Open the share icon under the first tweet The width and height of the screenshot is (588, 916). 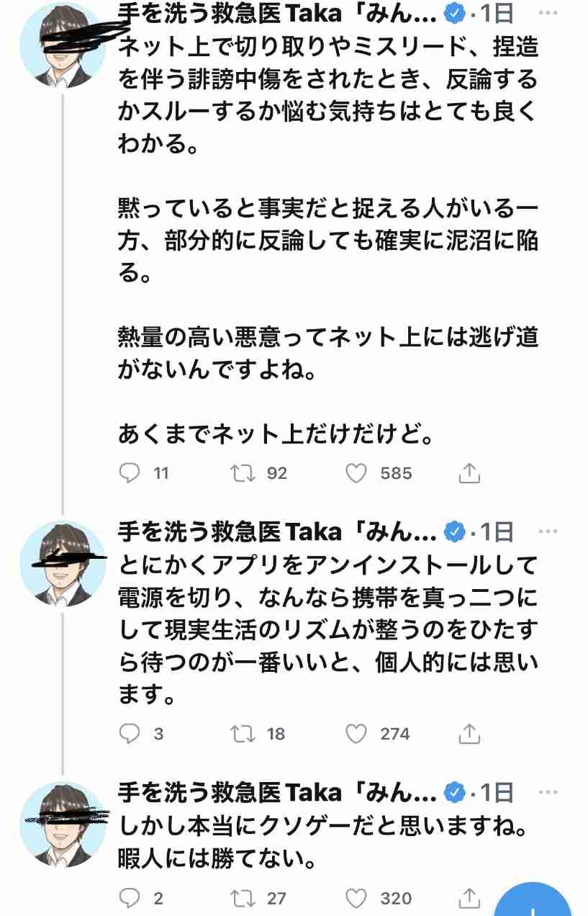471,473
